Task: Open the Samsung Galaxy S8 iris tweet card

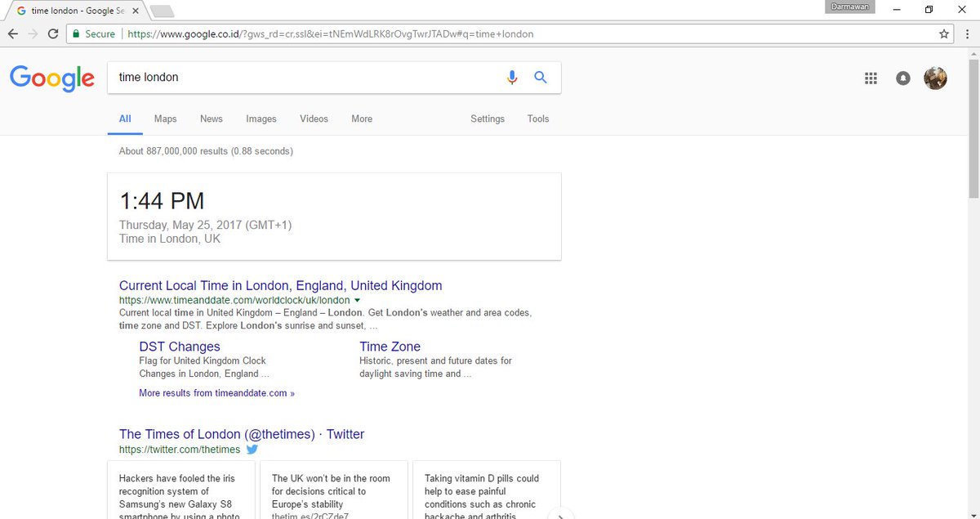Action: 180,490
